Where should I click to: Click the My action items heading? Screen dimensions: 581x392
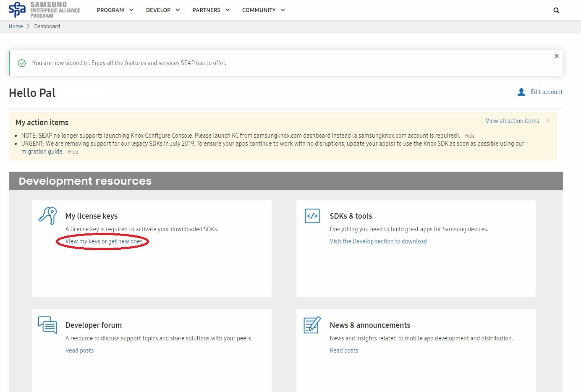pyautogui.click(x=42, y=123)
